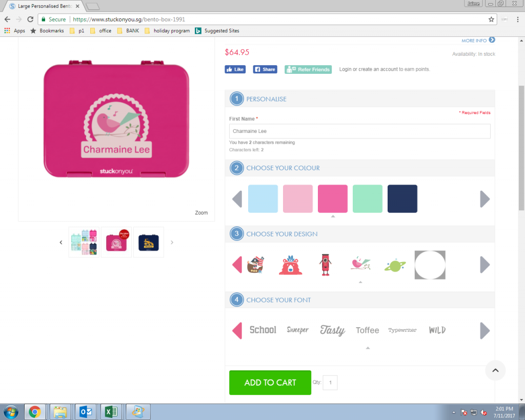Pick the pink bird design
The image size is (525, 420).
pos(360,263)
